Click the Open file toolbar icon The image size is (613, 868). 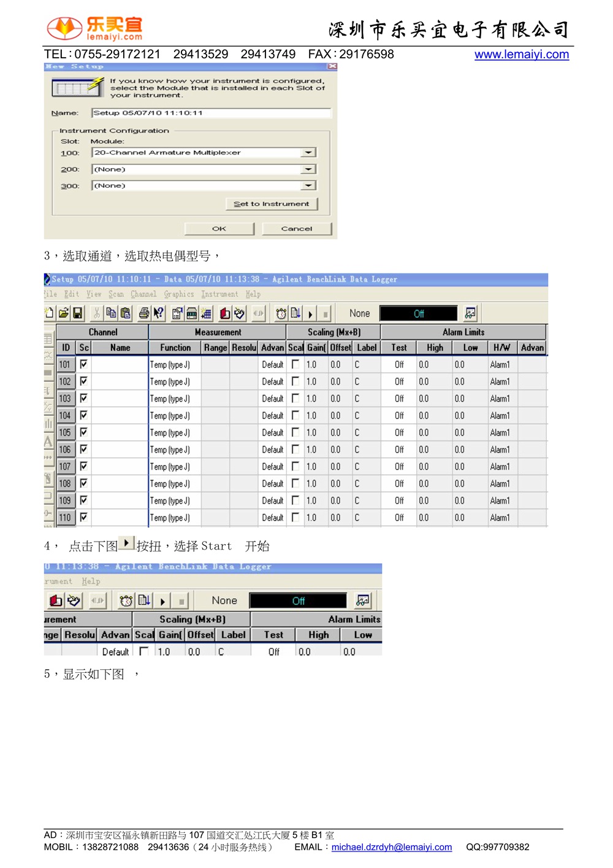(x=64, y=313)
